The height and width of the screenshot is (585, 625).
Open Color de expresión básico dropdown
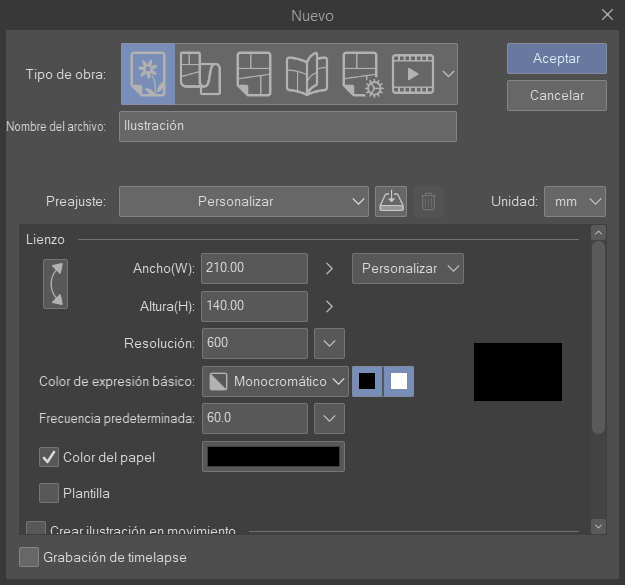275,381
